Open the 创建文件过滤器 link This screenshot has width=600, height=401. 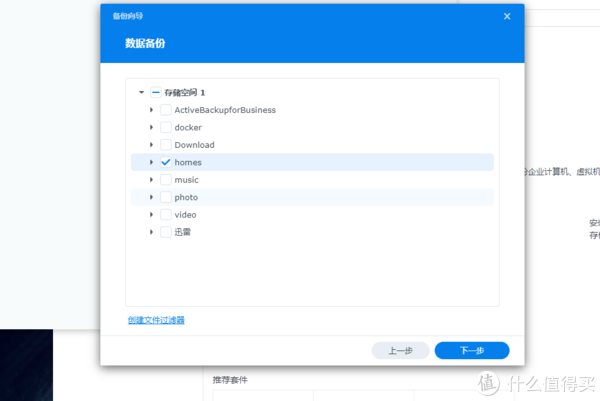tap(156, 320)
